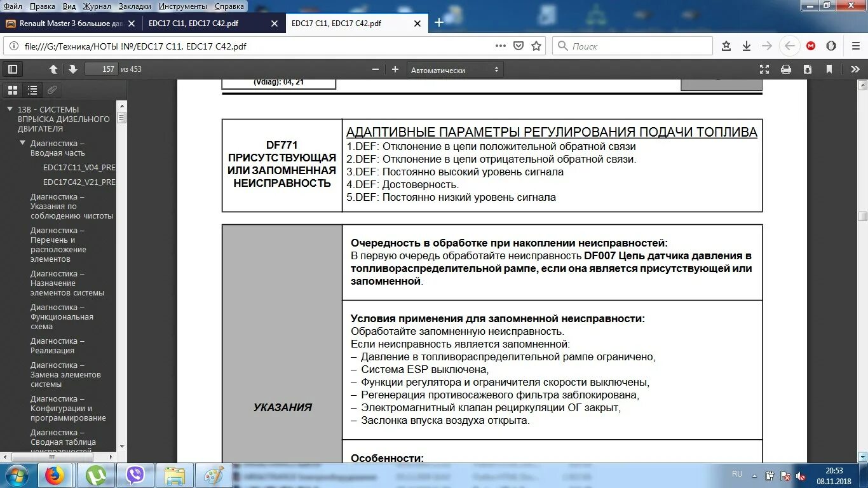This screenshot has height=488, width=868.
Task: Open the bookmarks library star-tray icon
Action: tap(726, 46)
